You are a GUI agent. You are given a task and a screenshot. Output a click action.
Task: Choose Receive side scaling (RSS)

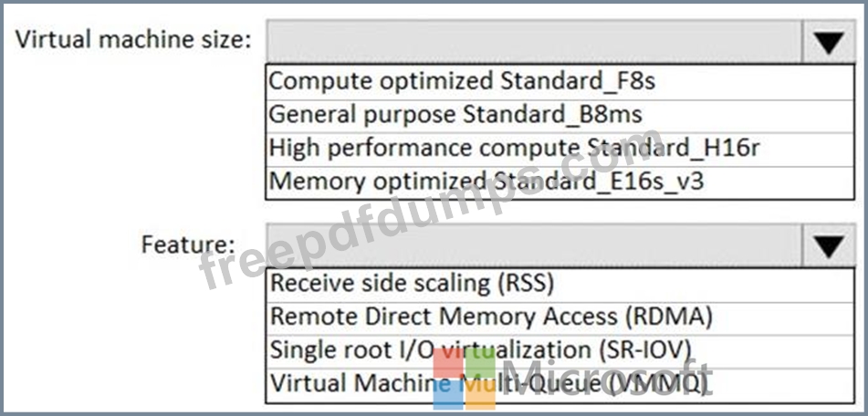560,285
